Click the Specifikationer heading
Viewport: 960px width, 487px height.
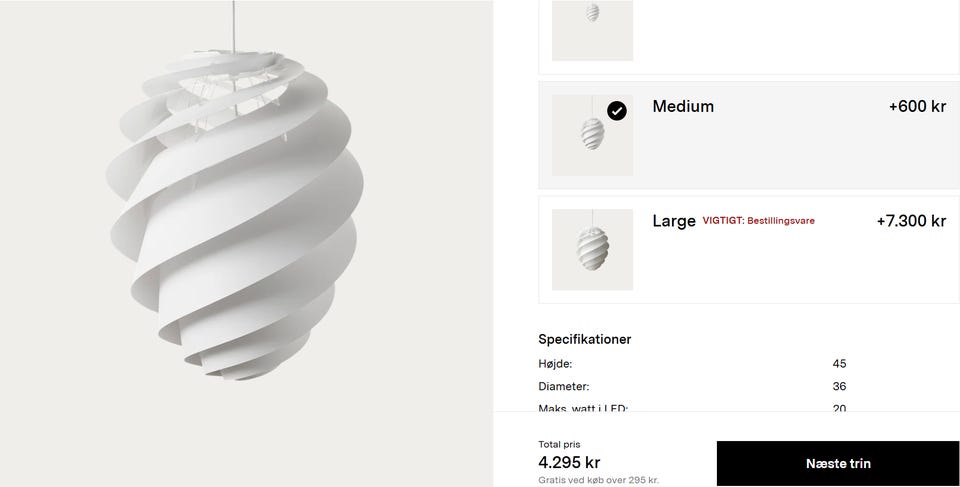[x=585, y=339]
